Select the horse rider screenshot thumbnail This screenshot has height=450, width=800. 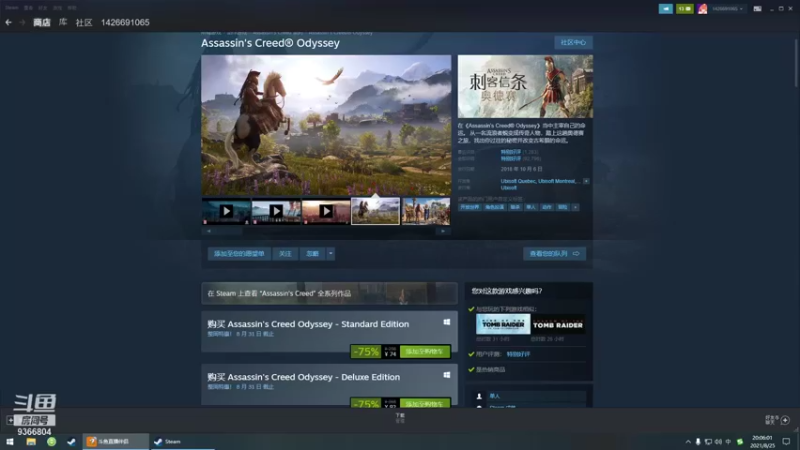(x=376, y=211)
